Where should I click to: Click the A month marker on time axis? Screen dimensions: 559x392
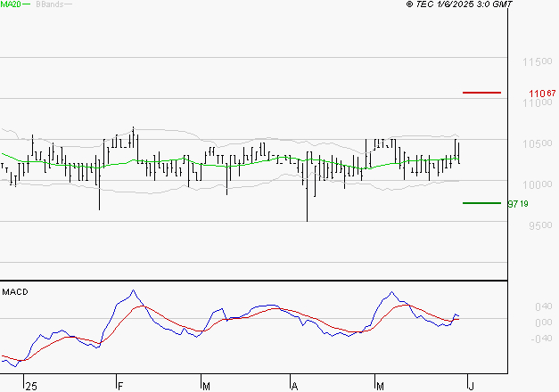[294, 386]
